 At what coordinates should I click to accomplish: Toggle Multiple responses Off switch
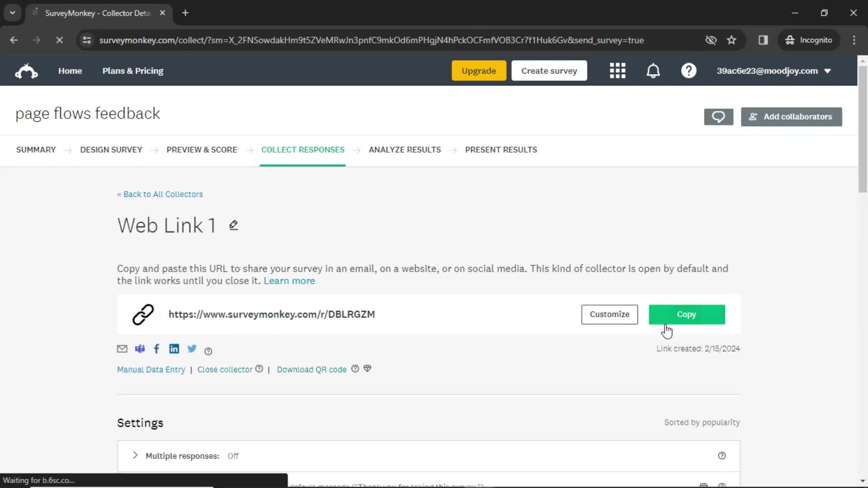pos(232,456)
